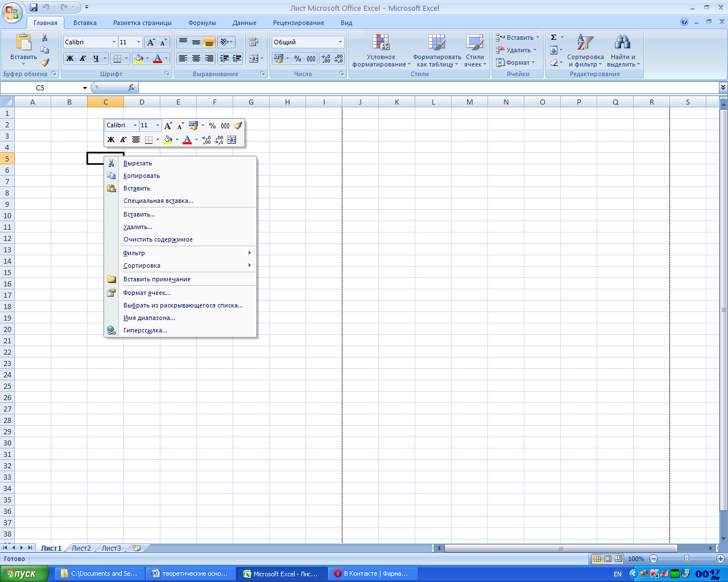Switch to Page Layout view in status bar
The image size is (728, 582).
(x=607, y=559)
